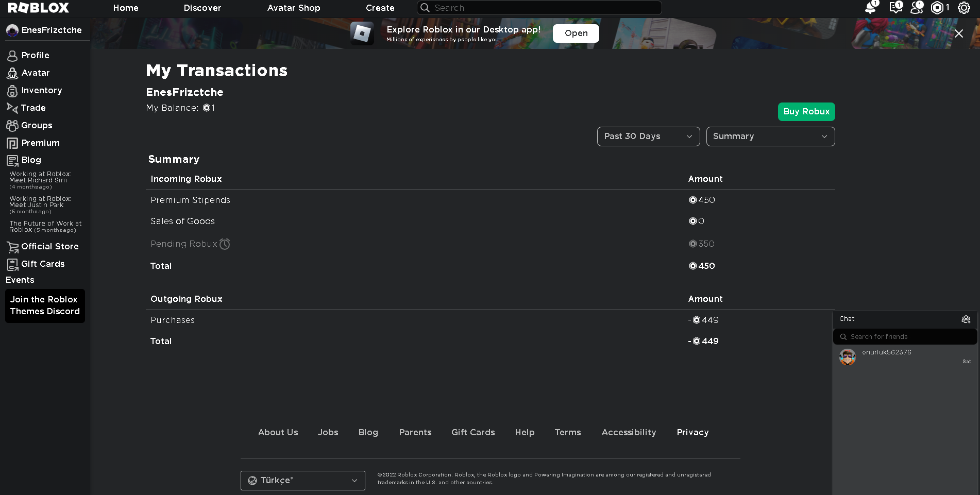Click the onurluk562376 chat name
The width and height of the screenshot is (980, 495).
pyautogui.click(x=887, y=352)
